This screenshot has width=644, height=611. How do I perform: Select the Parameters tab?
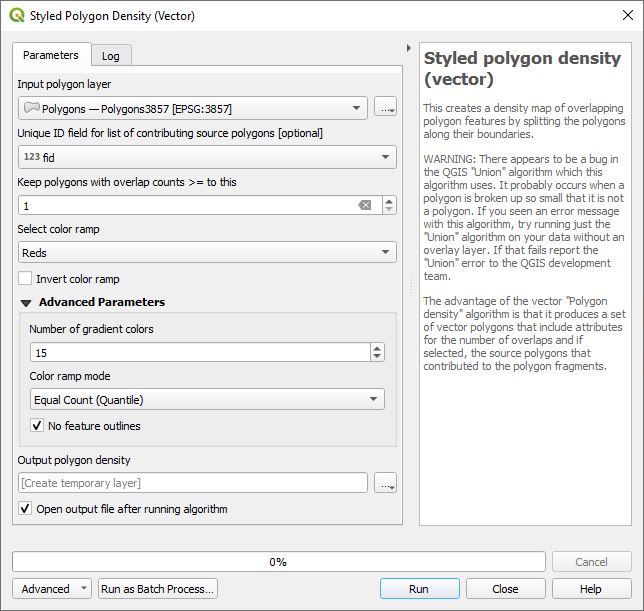51,55
